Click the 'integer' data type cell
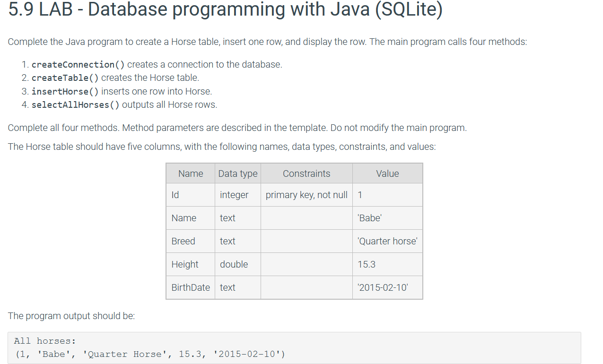This screenshot has height=364, width=603. 238,195
